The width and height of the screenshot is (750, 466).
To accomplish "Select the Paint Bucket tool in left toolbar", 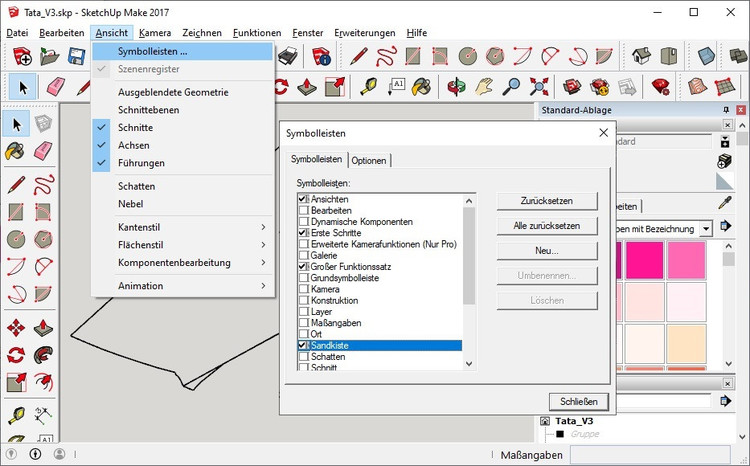I will 15,151.
